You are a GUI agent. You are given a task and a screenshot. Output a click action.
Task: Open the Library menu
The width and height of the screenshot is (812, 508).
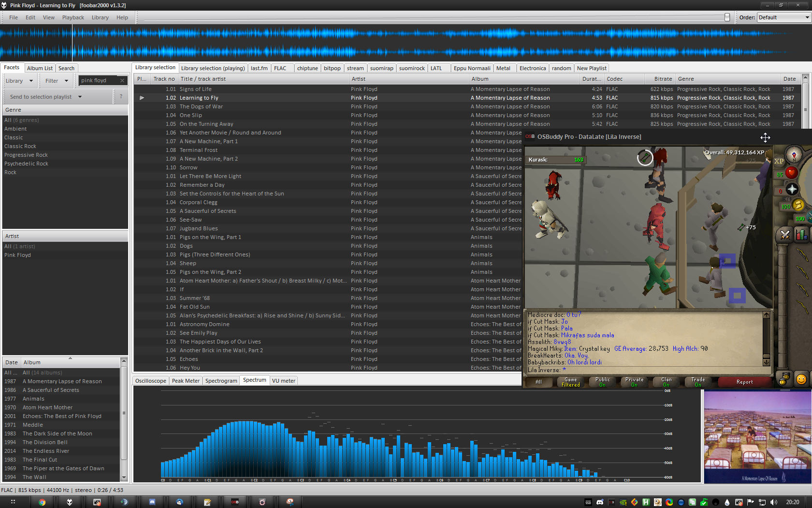(x=100, y=17)
